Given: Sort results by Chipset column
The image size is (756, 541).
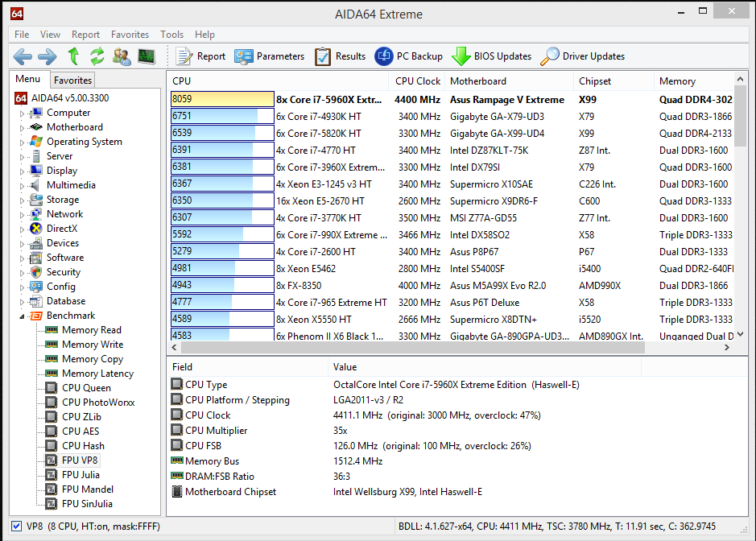Looking at the screenshot, I should coord(613,81).
